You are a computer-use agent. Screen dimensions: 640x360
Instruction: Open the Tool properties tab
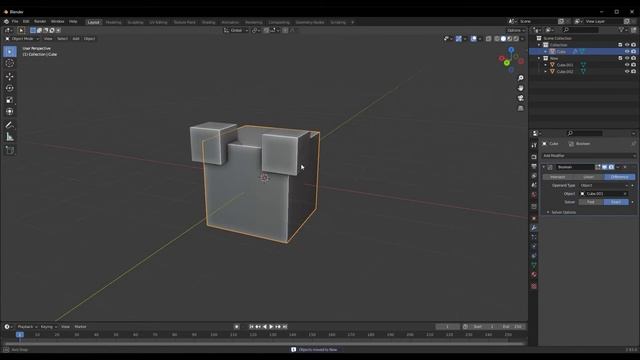[534, 145]
